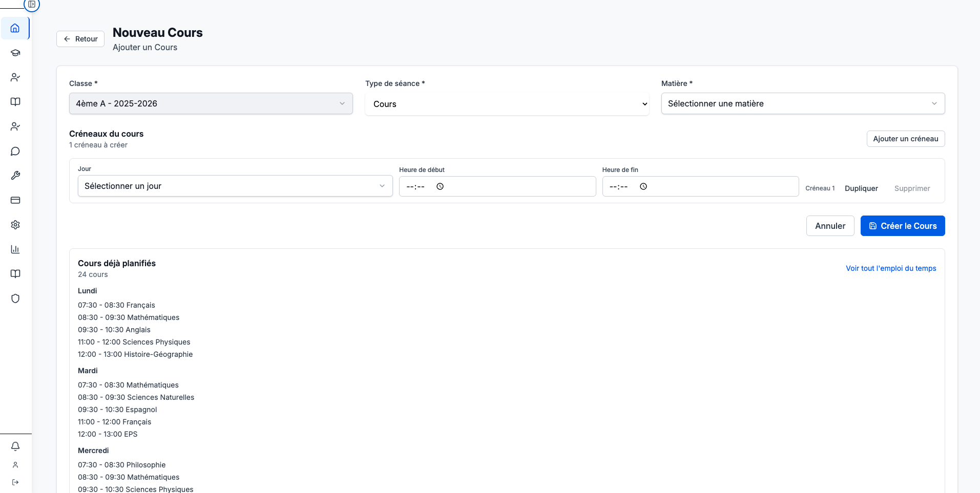Click the Cours déjà planifiés heading

click(117, 263)
